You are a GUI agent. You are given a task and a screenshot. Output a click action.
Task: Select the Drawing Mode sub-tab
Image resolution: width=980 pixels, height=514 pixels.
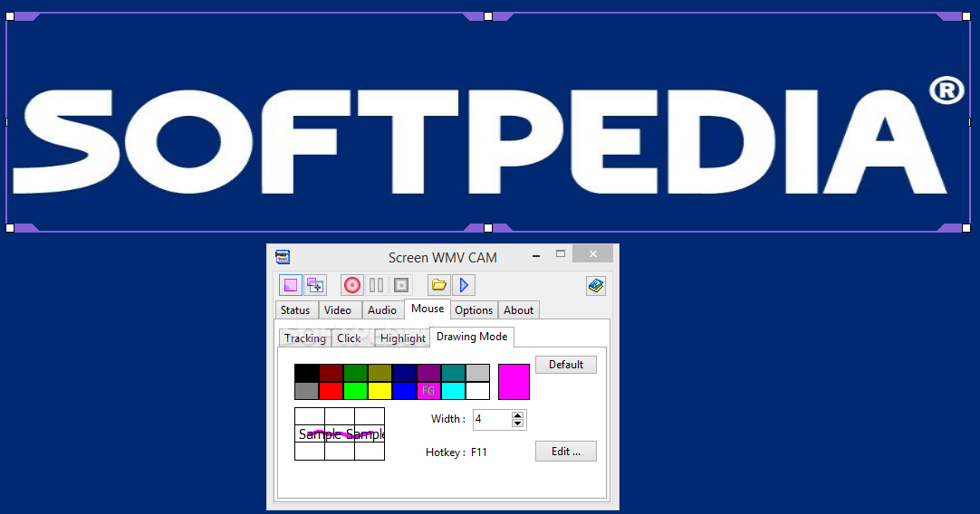(x=472, y=337)
